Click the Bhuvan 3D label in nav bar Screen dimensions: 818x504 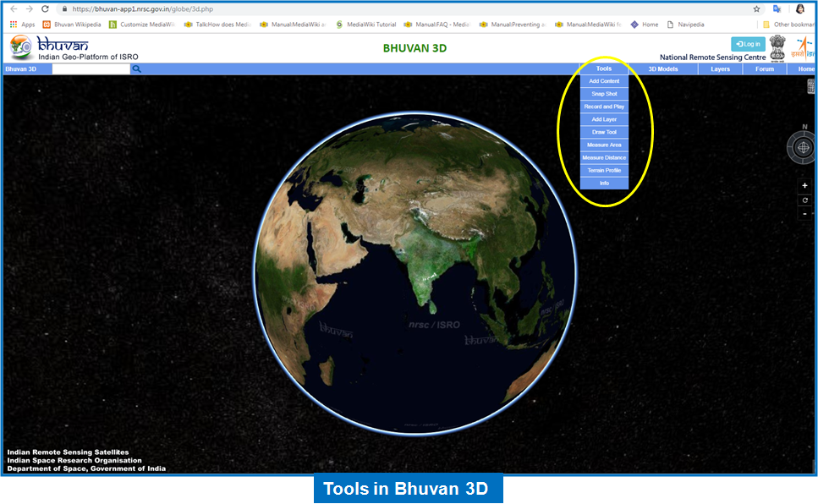(x=21, y=68)
